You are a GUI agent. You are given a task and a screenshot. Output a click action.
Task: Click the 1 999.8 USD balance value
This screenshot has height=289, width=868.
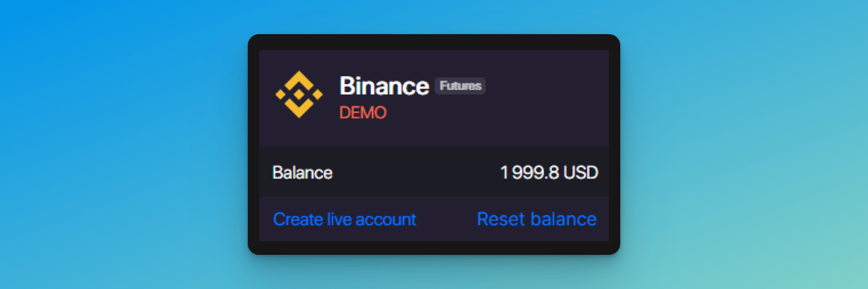[549, 172]
